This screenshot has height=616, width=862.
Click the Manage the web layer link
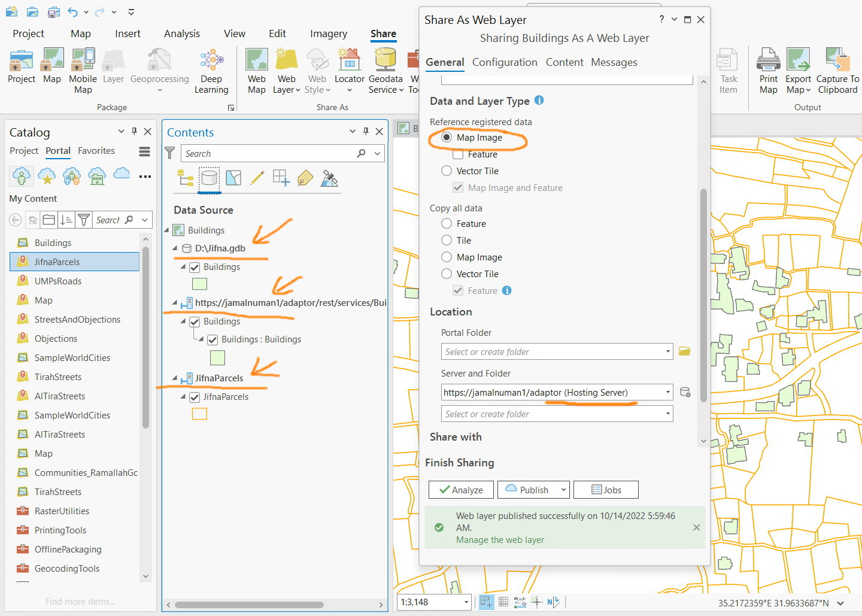500,539
